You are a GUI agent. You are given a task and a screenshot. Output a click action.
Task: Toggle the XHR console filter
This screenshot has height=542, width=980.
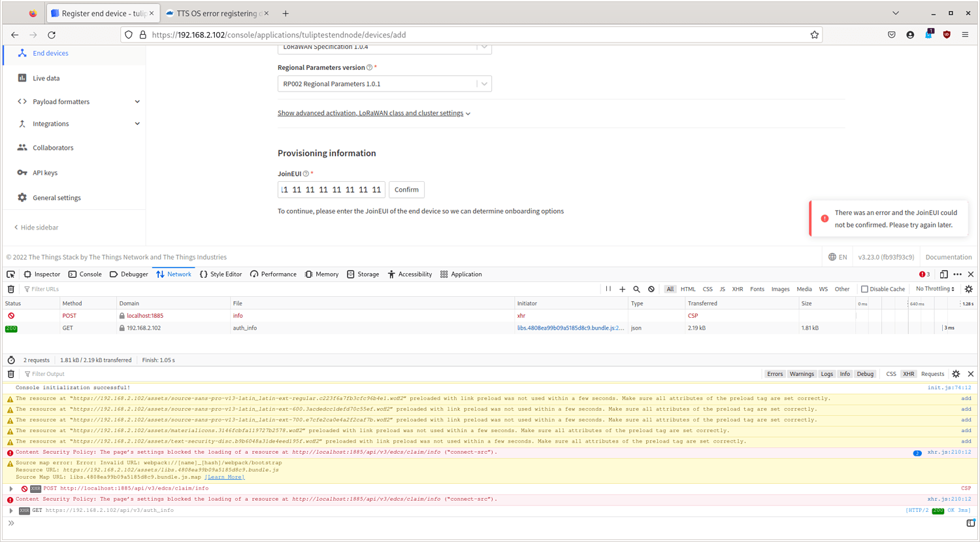coord(908,374)
